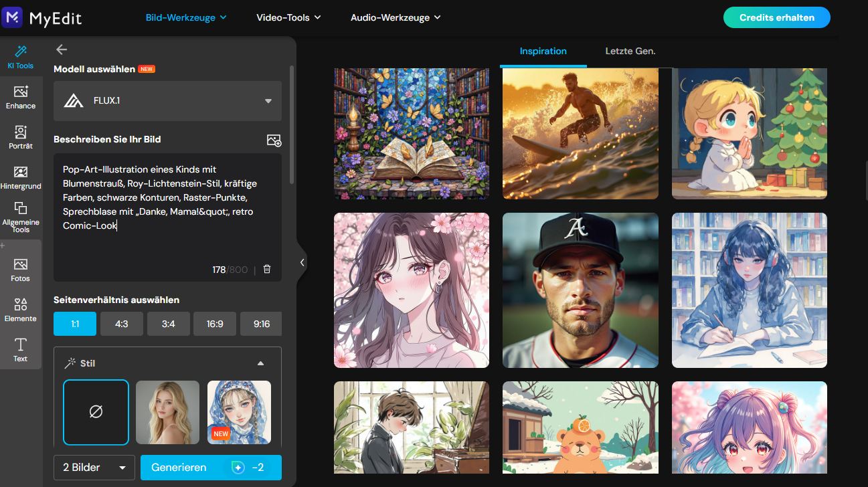868x487 pixels.
Task: Click the Generieren button
Action: coord(211,468)
